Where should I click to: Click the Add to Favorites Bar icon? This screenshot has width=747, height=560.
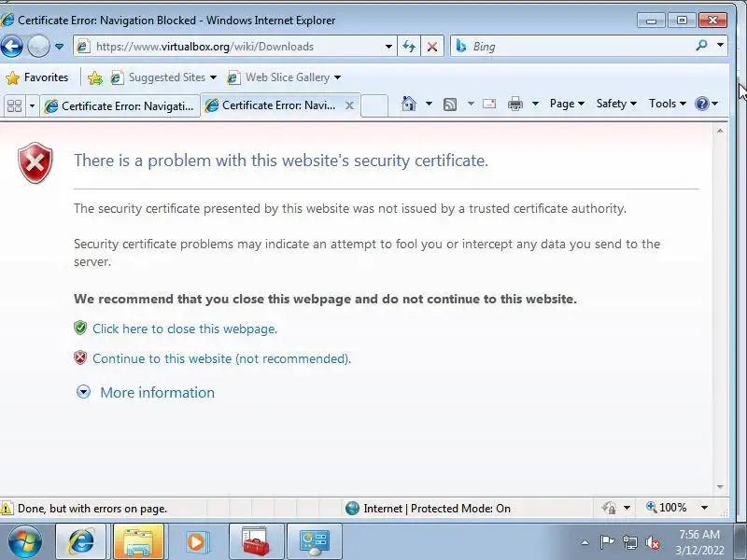pos(95,77)
